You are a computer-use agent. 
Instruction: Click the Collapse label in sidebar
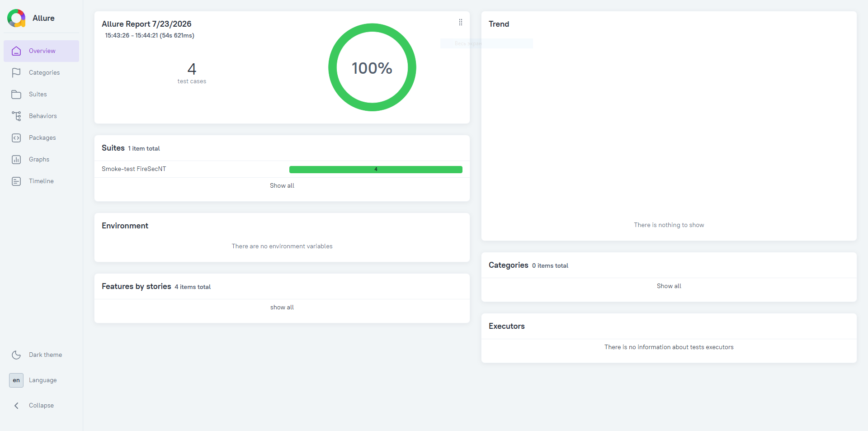click(x=41, y=406)
